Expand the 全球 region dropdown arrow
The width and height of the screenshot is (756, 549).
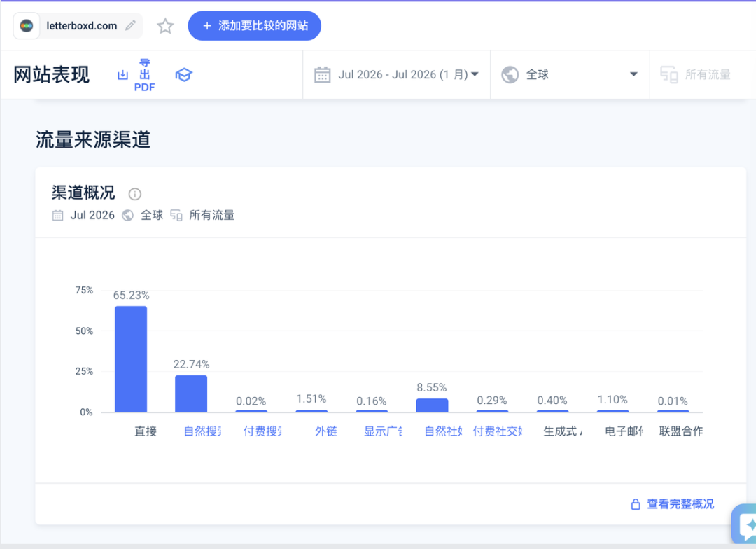[634, 74]
